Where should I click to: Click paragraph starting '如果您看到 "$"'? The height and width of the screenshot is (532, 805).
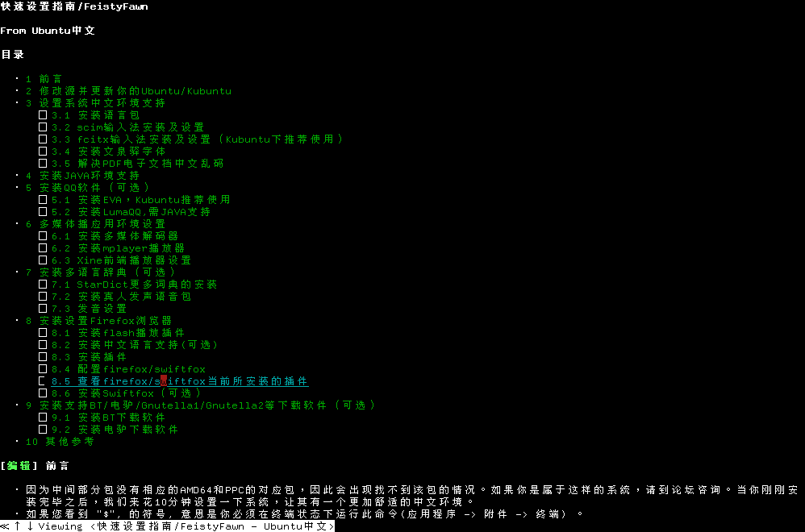304,514
